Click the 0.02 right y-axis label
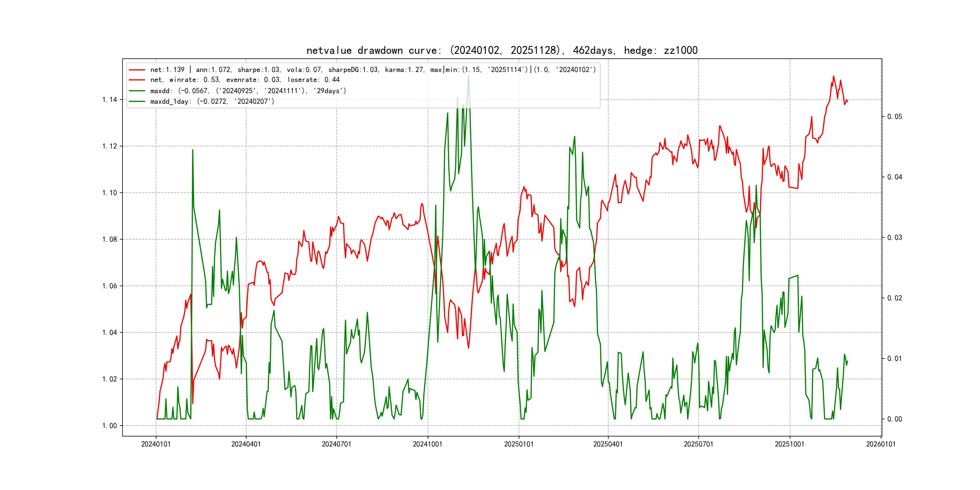Screen dimensions: 980x490 [x=894, y=298]
